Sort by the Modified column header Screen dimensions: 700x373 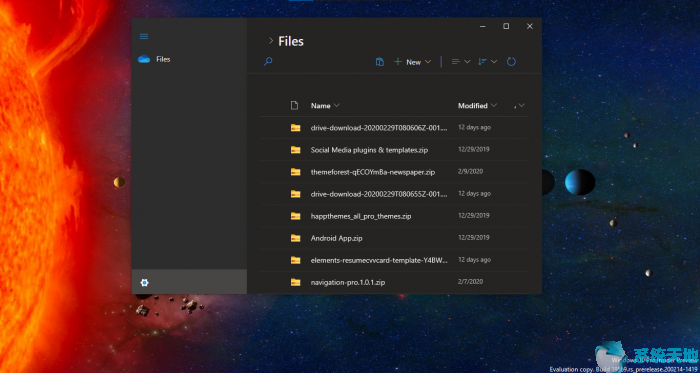tap(473, 106)
